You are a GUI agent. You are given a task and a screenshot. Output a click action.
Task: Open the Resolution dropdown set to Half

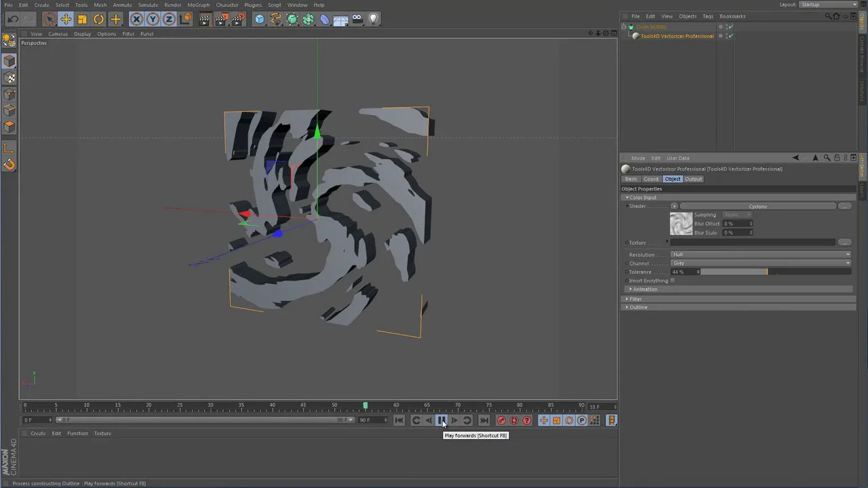760,255
